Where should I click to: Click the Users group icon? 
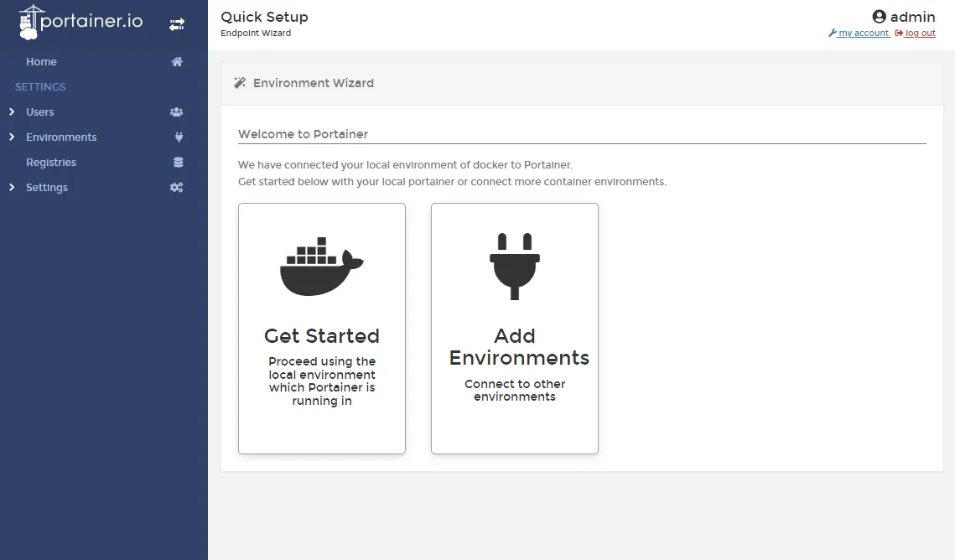click(x=177, y=112)
